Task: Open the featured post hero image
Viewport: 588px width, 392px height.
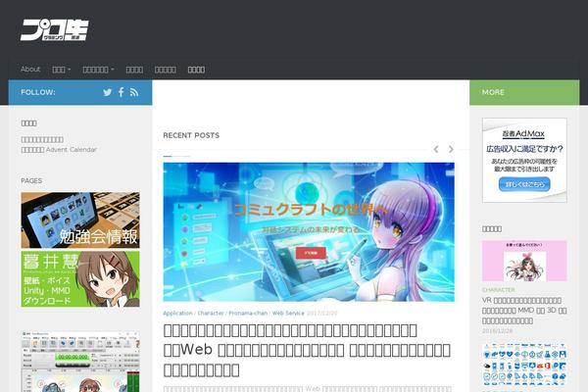Action: tap(309, 232)
